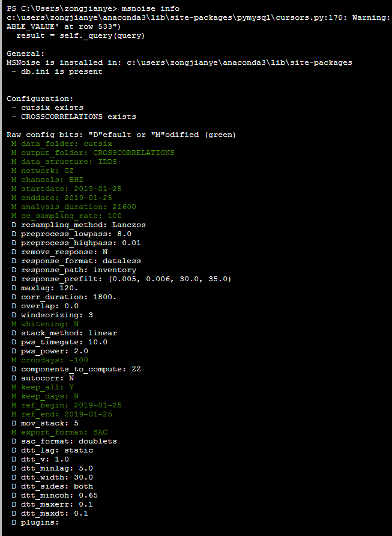Click the 'startdate: 2019-01-25' line
The width and height of the screenshot is (392, 536).
71,189
